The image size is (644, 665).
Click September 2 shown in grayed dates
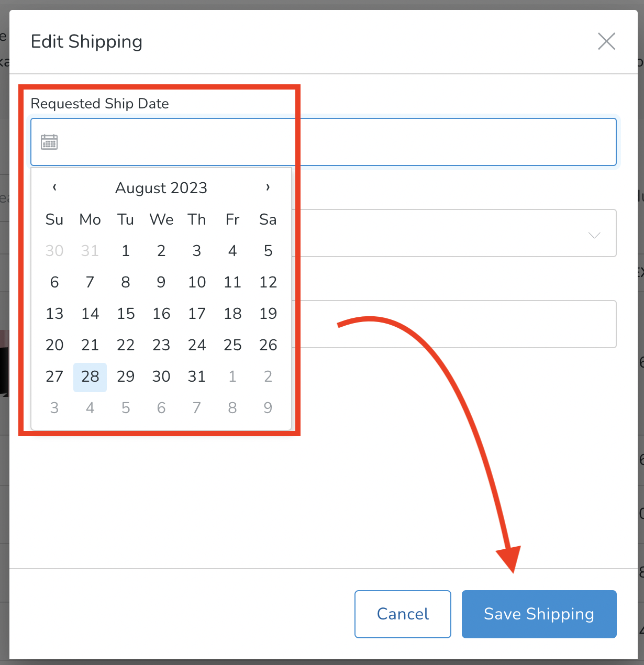tap(268, 376)
